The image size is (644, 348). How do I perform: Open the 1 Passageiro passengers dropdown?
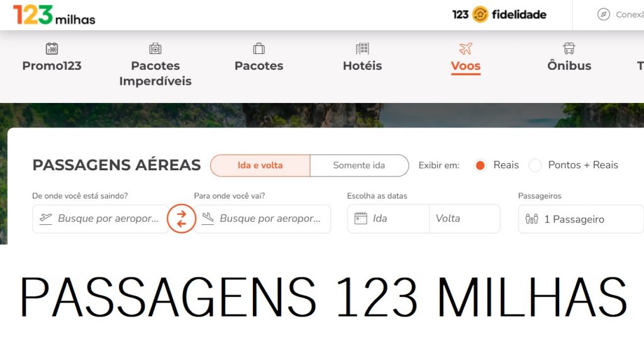point(580,219)
